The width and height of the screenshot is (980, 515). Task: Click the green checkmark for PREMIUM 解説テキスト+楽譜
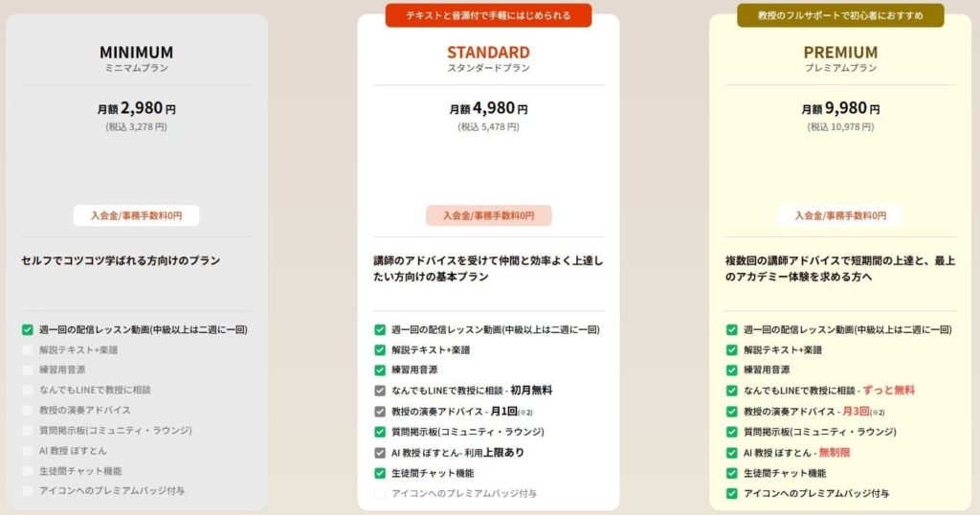[732, 349]
